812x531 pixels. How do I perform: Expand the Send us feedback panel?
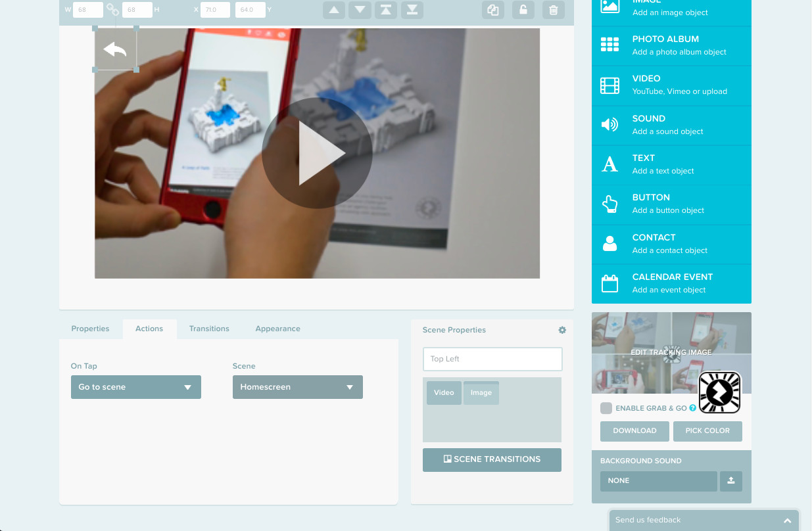click(x=787, y=520)
